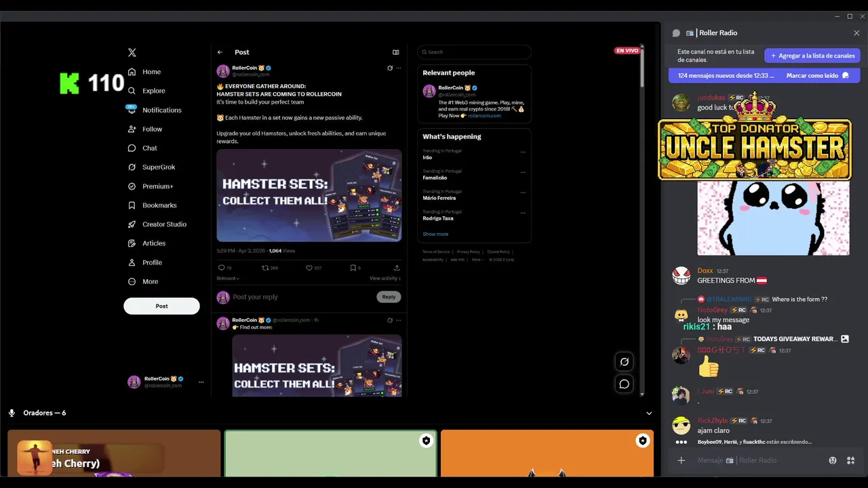This screenshot has width=868, height=488.
Task: Click Marcar como leído
Action: pyautogui.click(x=812, y=76)
